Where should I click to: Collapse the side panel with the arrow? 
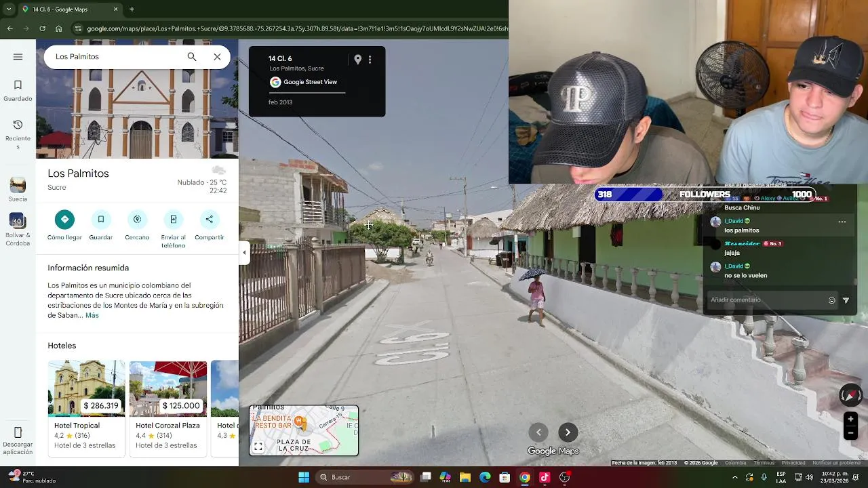pos(244,253)
